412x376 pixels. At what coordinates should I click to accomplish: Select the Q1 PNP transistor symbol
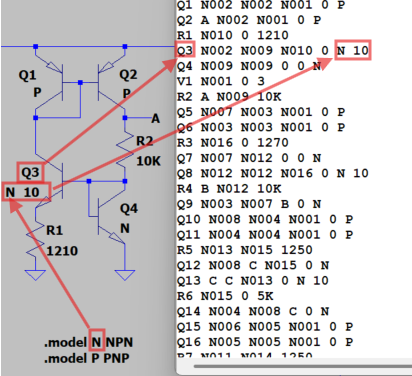50,82
